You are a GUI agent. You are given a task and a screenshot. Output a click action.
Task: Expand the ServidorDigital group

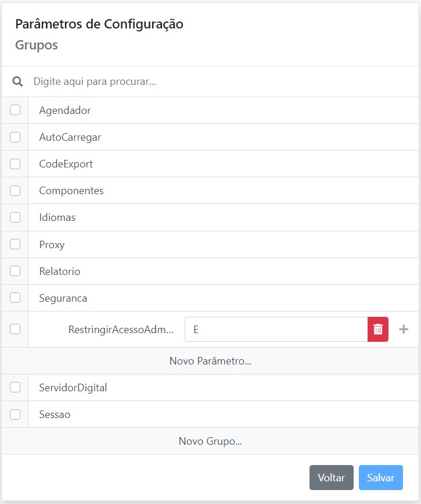coord(73,388)
